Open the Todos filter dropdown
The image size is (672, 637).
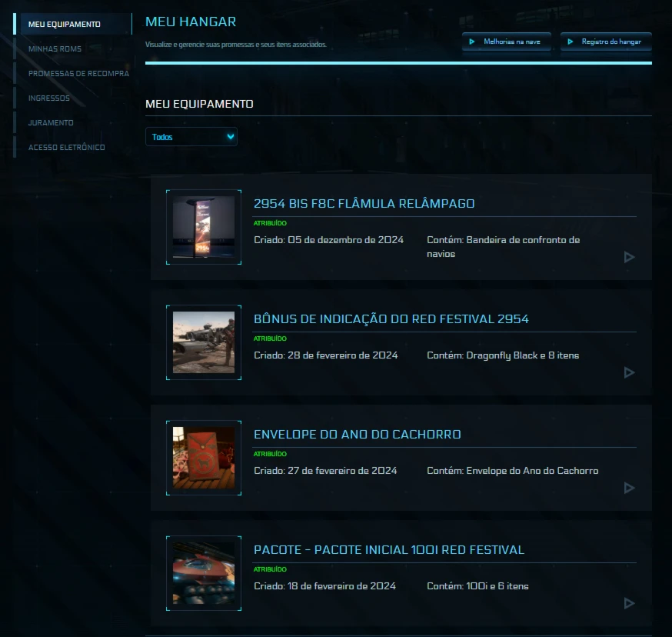(191, 137)
